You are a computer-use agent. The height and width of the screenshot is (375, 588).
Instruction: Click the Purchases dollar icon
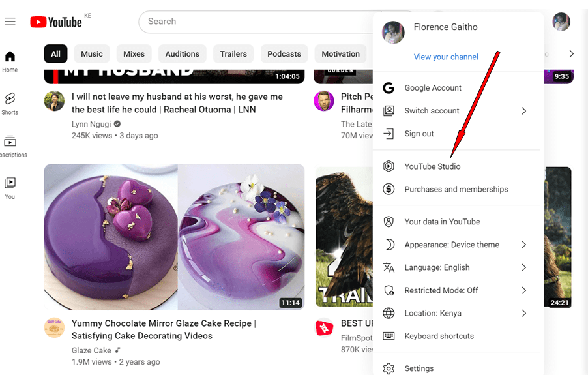389,189
